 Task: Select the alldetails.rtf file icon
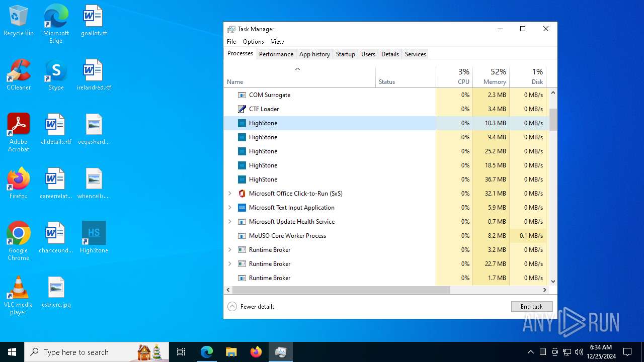[56, 130]
